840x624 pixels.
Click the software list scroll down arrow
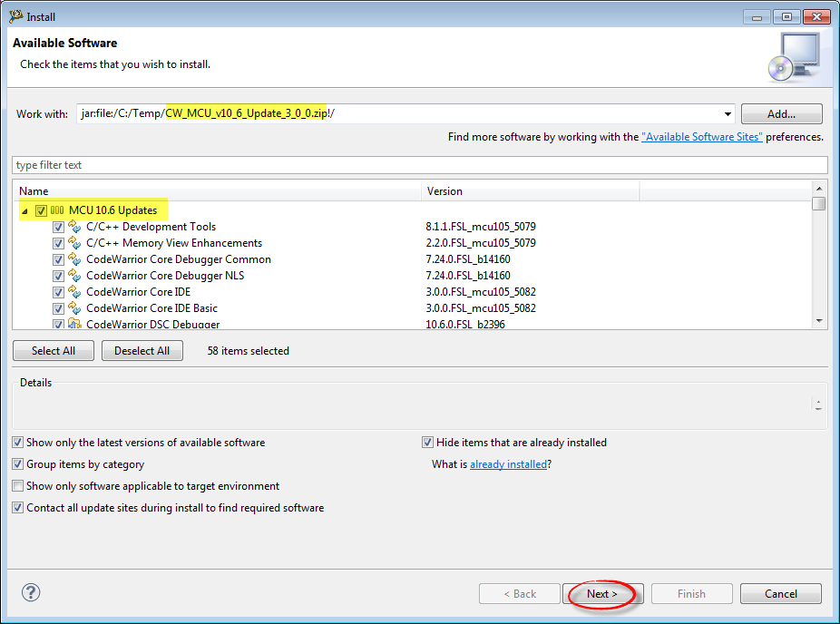click(x=819, y=321)
